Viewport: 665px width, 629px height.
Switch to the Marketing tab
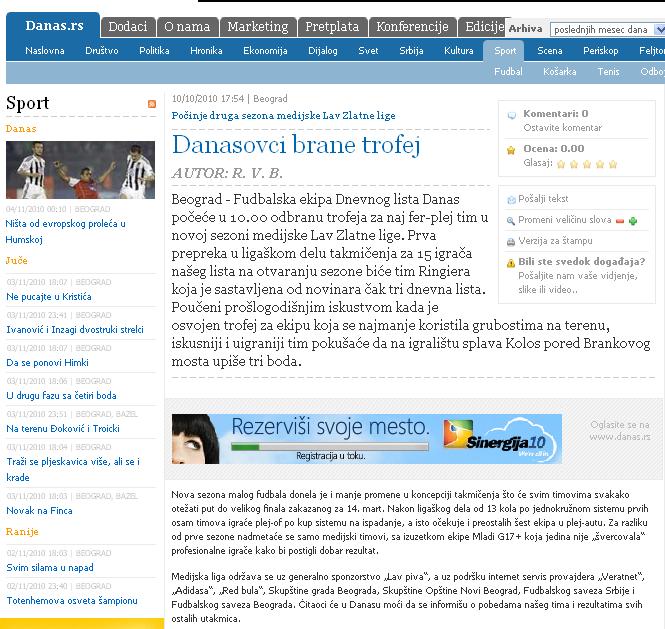click(258, 27)
